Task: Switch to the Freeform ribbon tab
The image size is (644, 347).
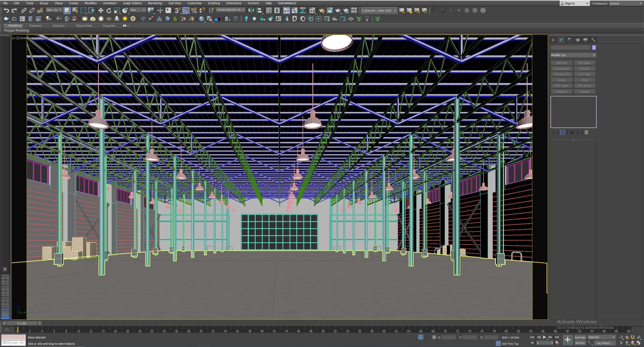Action: coord(35,25)
